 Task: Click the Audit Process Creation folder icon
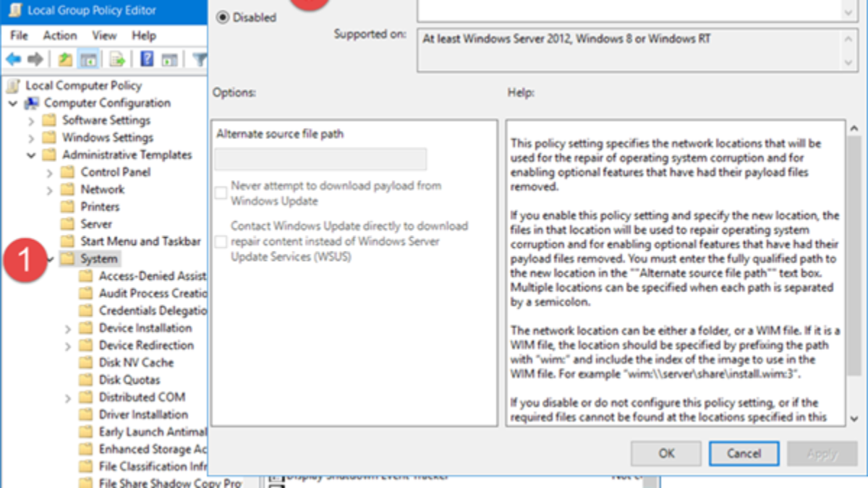click(86, 294)
